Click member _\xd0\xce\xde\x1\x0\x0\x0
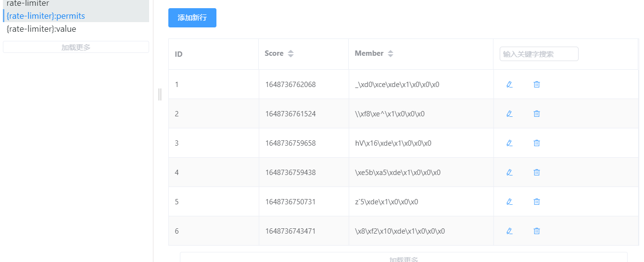The image size is (644, 262). [x=397, y=85]
